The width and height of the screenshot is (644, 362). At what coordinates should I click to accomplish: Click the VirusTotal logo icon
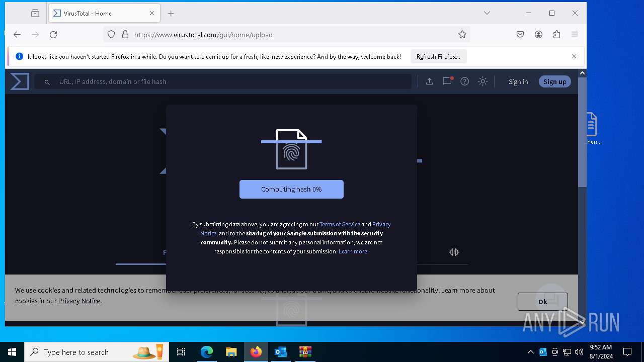click(x=20, y=81)
